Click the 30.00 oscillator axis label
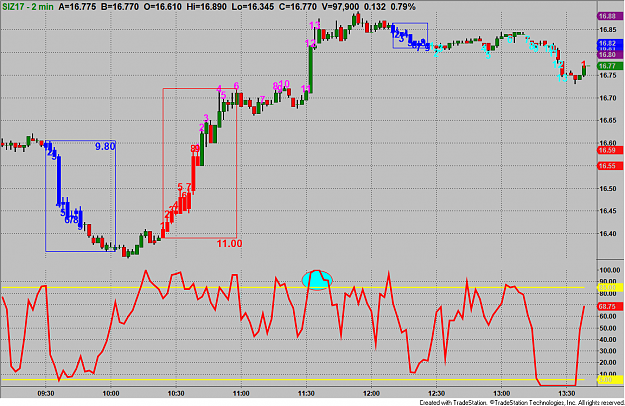 pos(609,351)
